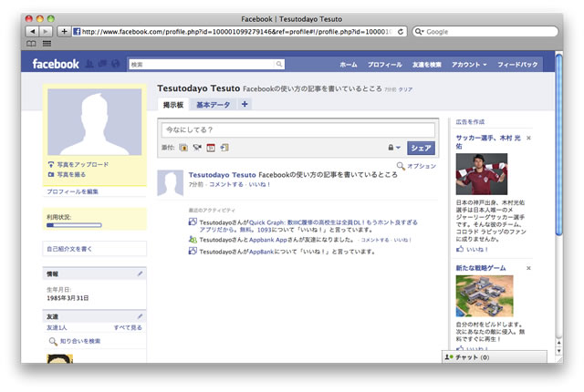This screenshot has height=392, width=584.
Task: Close the サッカー選手 ad
Action: click(x=528, y=138)
